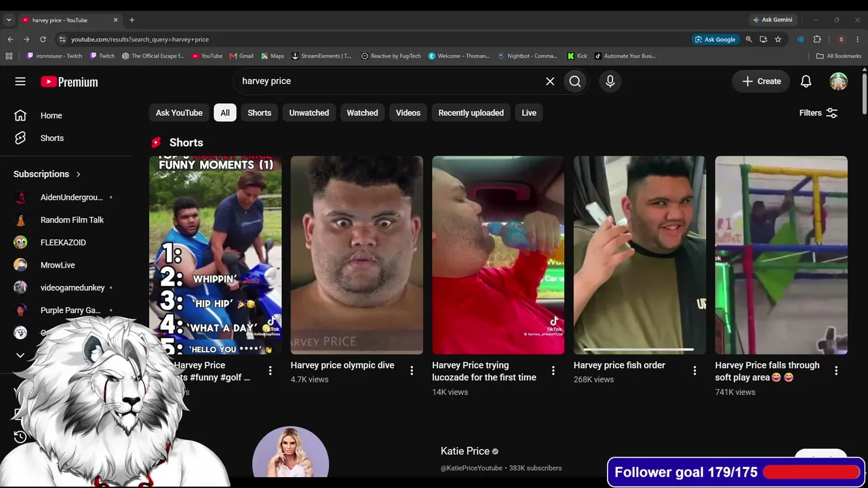Open the Kick bookmark
868x488 pixels.
577,56
